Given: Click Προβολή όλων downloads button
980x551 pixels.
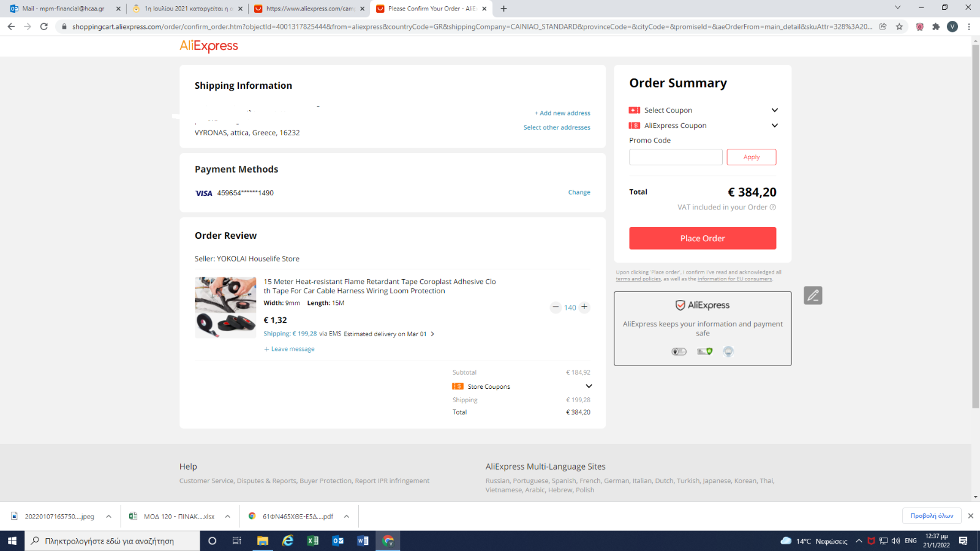Looking at the screenshot, I should [932, 516].
